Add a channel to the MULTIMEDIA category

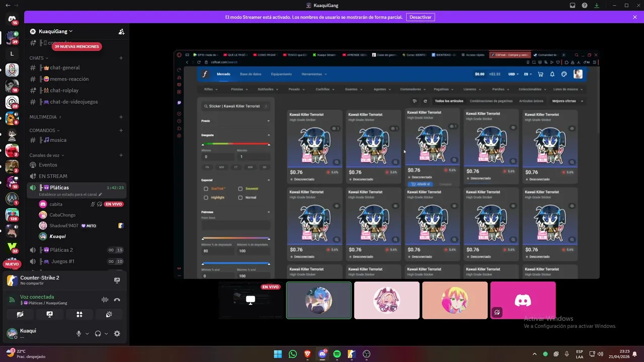121,117
